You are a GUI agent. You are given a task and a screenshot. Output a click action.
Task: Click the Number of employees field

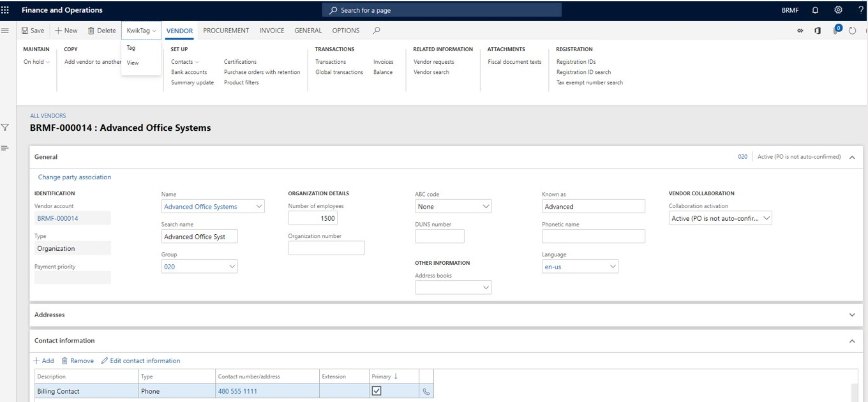pyautogui.click(x=313, y=218)
